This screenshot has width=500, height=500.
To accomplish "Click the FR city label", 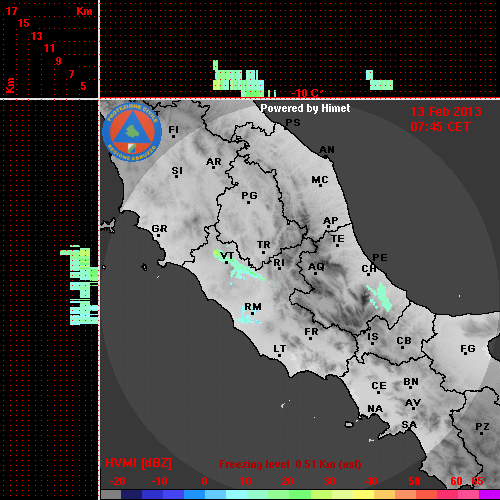I will (311, 332).
